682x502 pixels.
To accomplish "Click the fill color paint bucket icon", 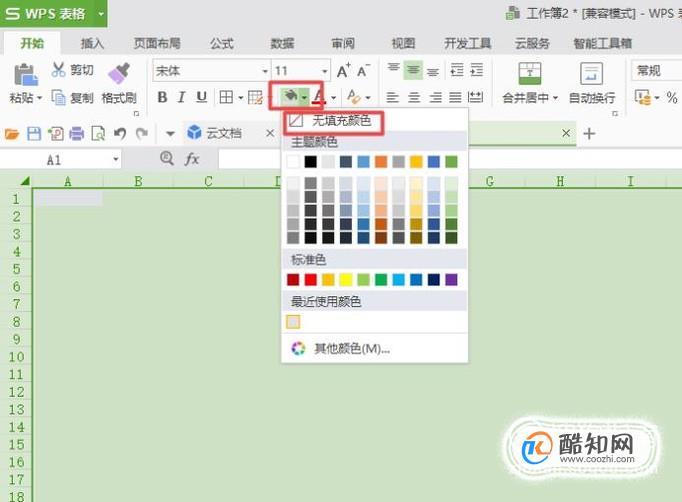I will pos(290,96).
